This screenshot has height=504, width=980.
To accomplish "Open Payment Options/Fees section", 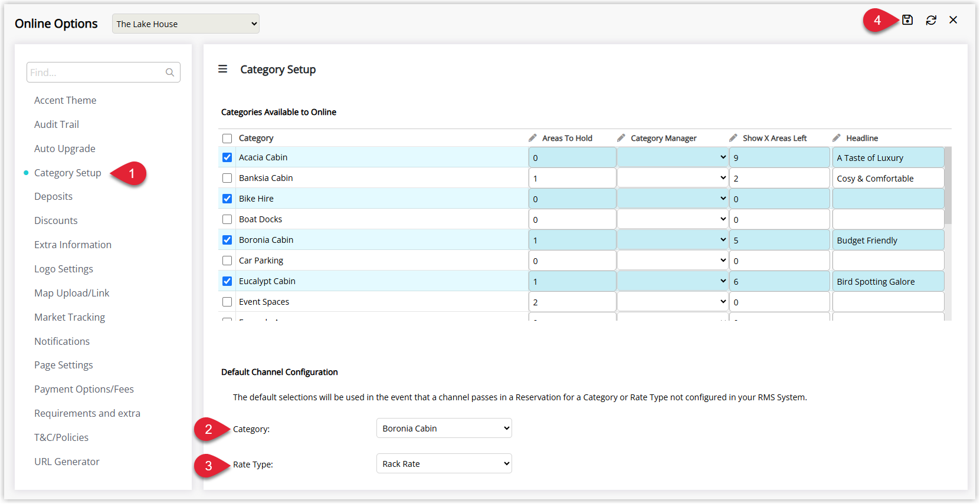I will 84,389.
